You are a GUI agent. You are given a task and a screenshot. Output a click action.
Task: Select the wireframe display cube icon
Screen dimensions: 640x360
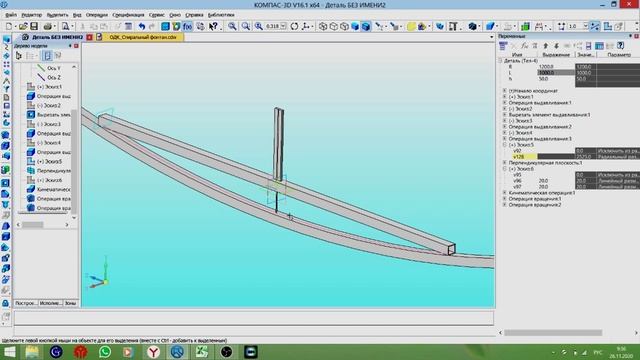pos(323,26)
